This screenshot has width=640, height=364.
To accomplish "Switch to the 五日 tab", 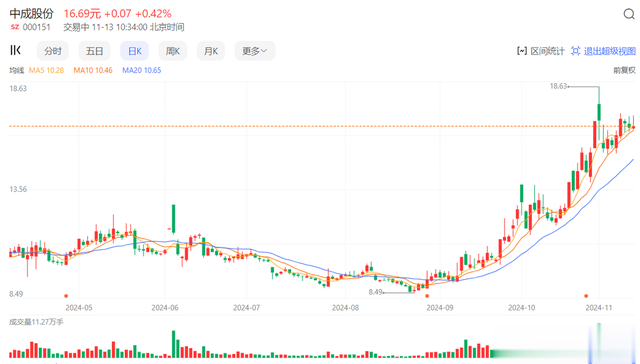I will coord(94,51).
